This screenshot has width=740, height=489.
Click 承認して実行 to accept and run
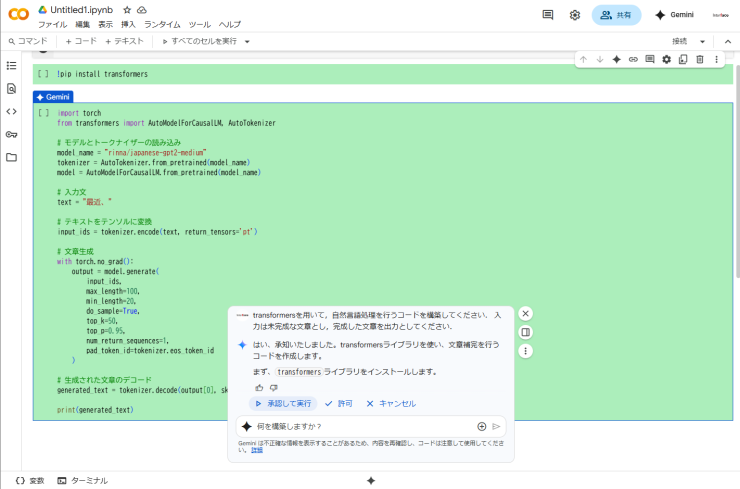283,404
